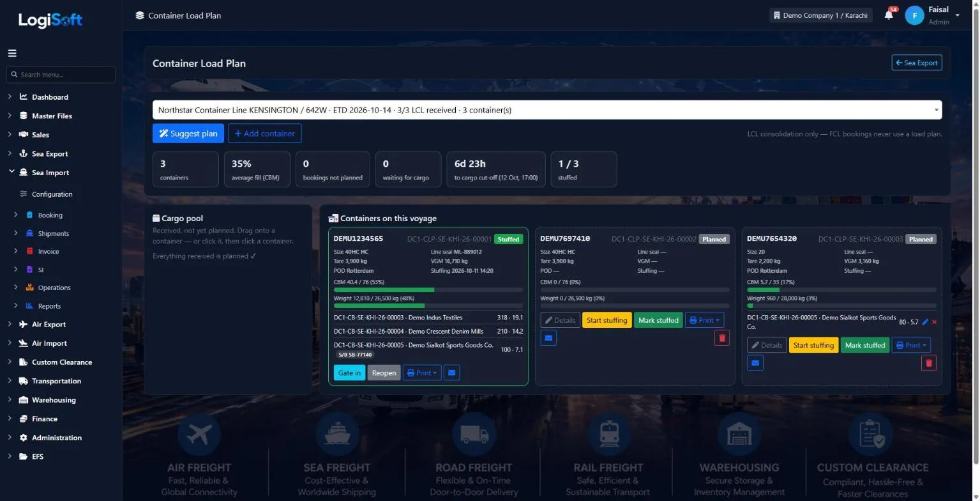Click the Administration gear icon in the sidebar
Screen dimensions: 980x501
(24, 438)
